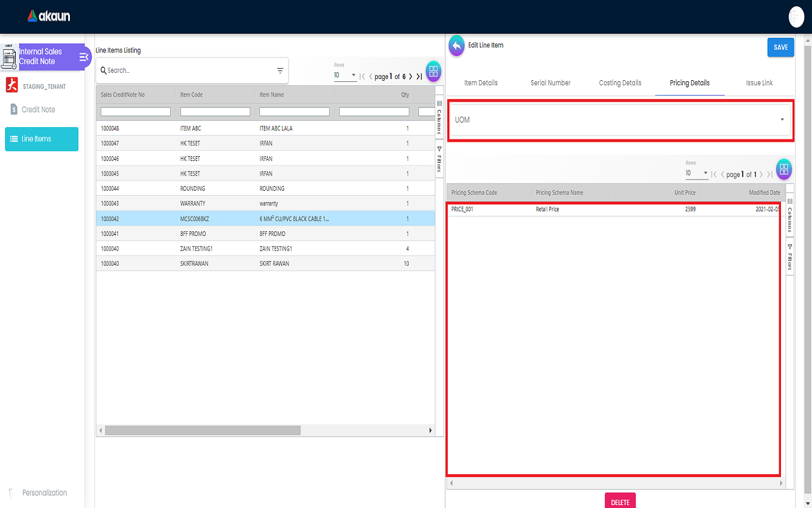The width and height of the screenshot is (812, 508).
Task: Go to the next page of line items
Action: click(411, 76)
